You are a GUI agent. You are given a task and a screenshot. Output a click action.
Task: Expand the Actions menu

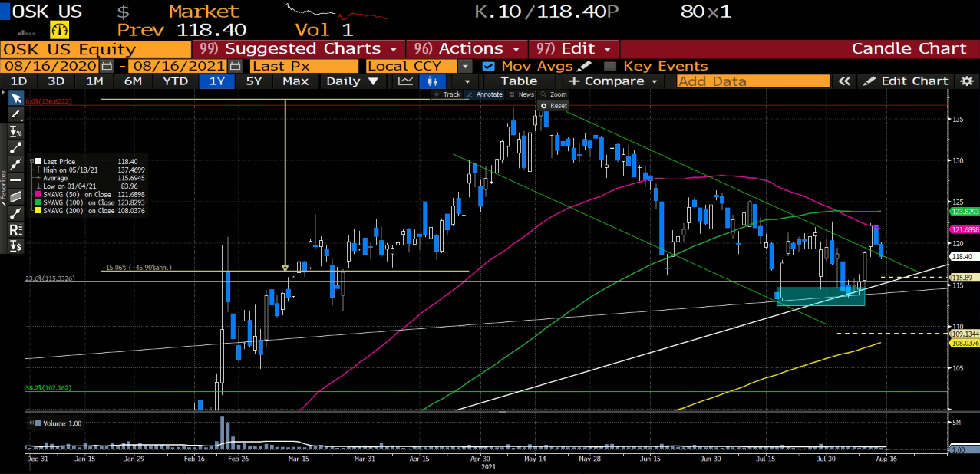(x=467, y=48)
